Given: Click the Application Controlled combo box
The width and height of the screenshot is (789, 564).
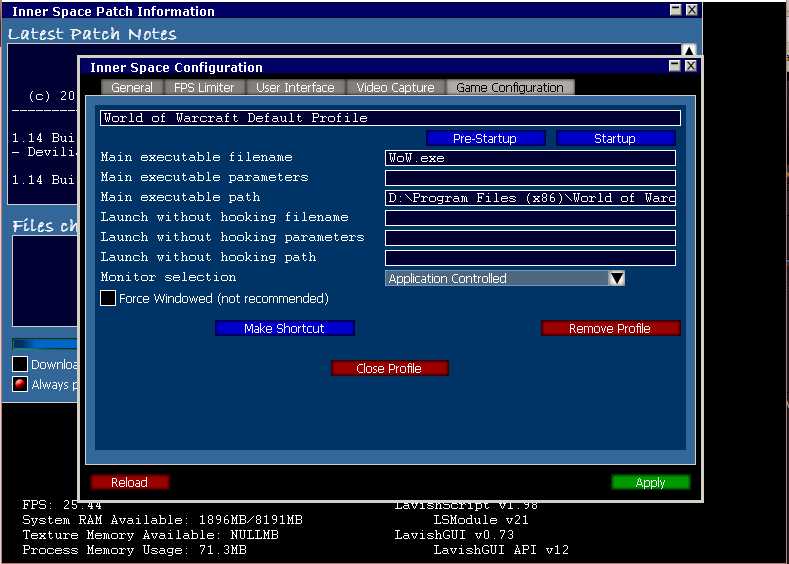Looking at the screenshot, I should [505, 278].
